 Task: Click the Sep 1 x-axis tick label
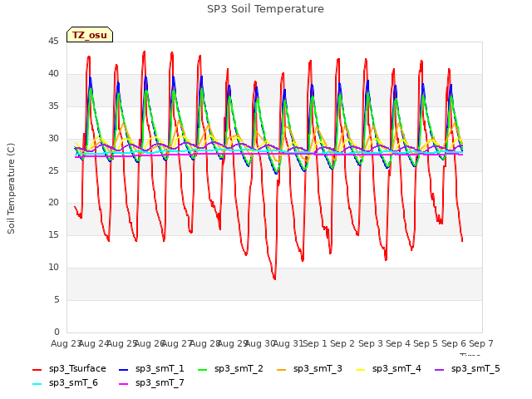(315, 343)
